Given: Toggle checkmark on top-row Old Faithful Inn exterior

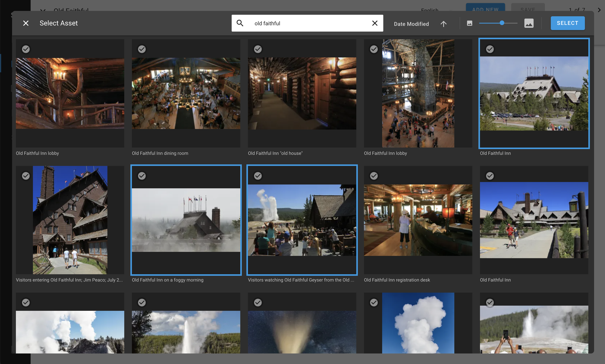Looking at the screenshot, I should (x=490, y=49).
